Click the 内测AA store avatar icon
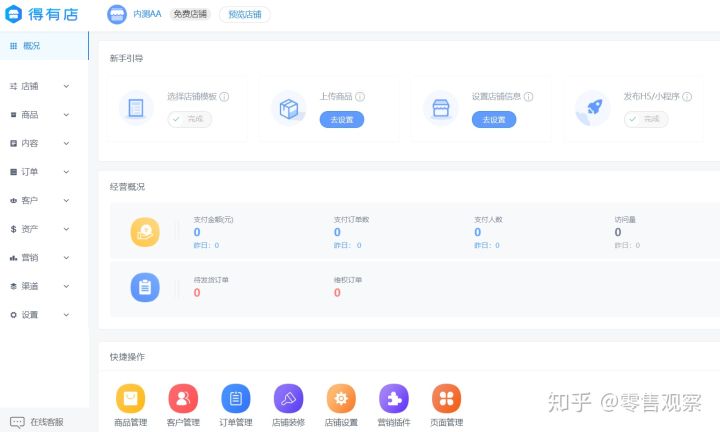This screenshot has height=432, width=720. pyautogui.click(x=117, y=15)
